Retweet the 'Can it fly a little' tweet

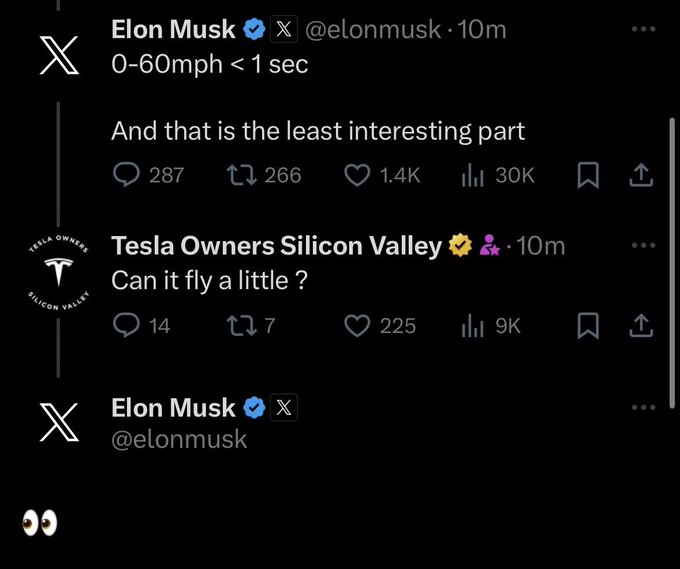tap(242, 326)
